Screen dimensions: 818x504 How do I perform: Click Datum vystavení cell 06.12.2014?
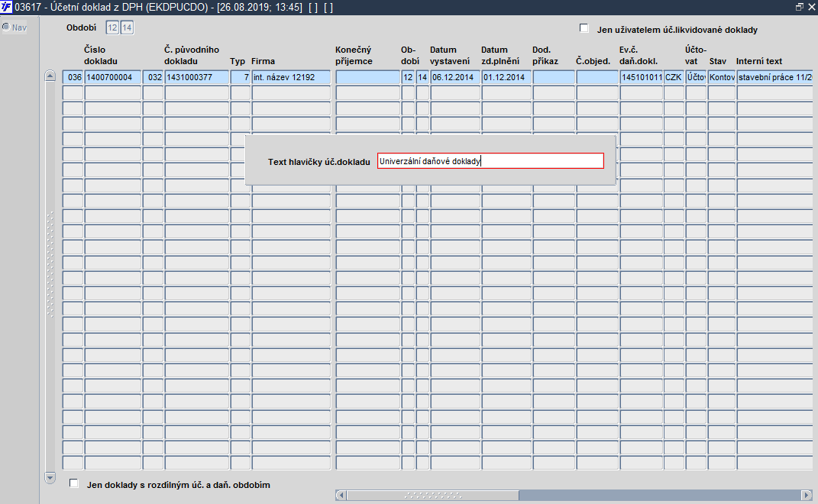point(455,77)
